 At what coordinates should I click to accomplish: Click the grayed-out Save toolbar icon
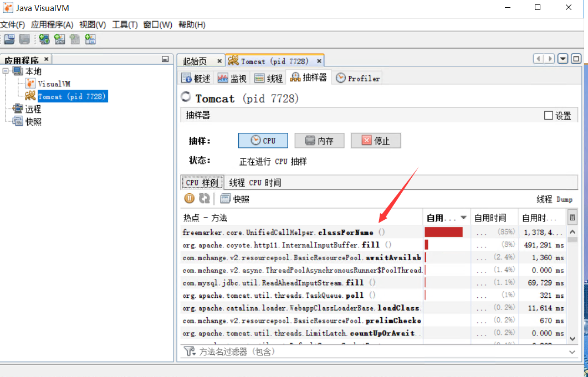[24, 39]
